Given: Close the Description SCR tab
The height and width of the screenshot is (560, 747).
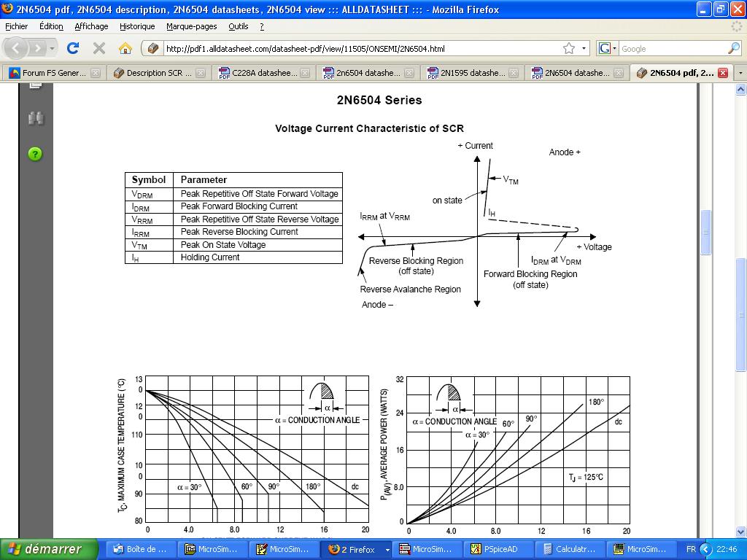Looking at the screenshot, I should (x=201, y=73).
